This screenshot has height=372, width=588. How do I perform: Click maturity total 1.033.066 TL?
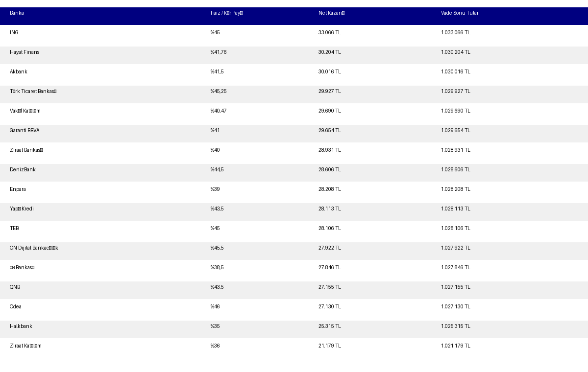pos(456,33)
